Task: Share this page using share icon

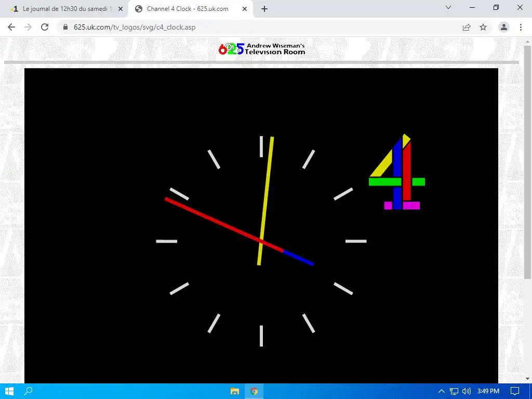Action: 467,27
